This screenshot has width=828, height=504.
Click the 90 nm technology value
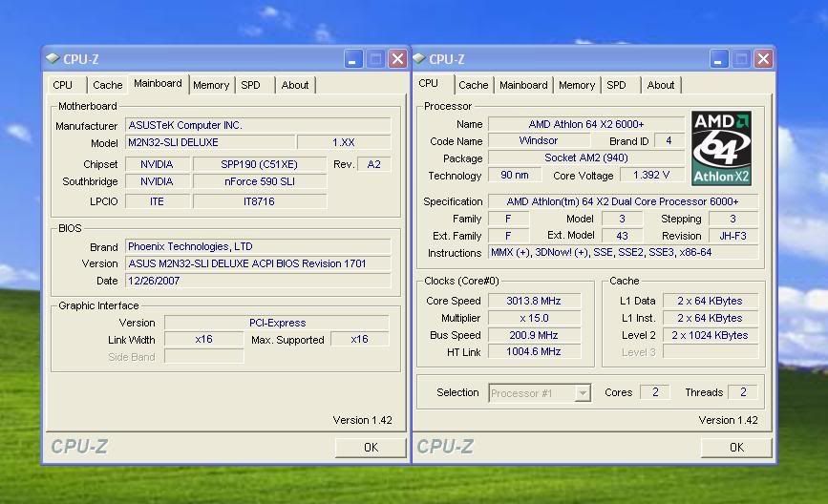coord(515,175)
